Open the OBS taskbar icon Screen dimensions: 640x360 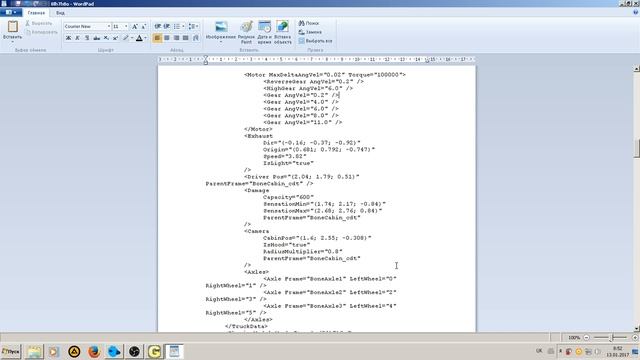[x=134, y=351]
